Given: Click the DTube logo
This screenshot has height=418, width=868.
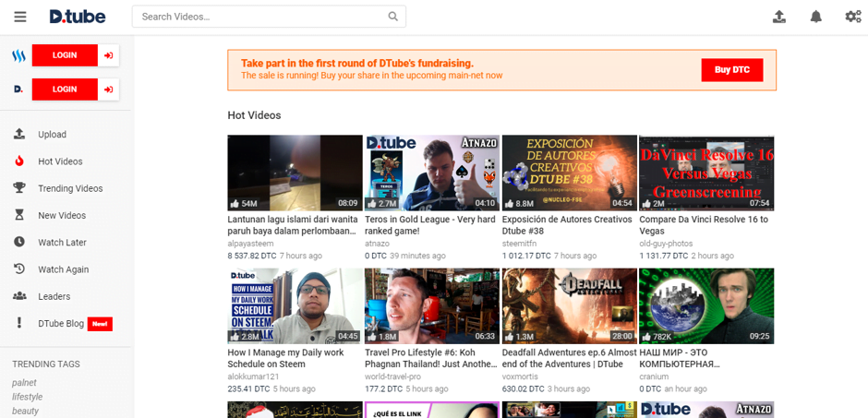Looking at the screenshot, I should (x=78, y=17).
